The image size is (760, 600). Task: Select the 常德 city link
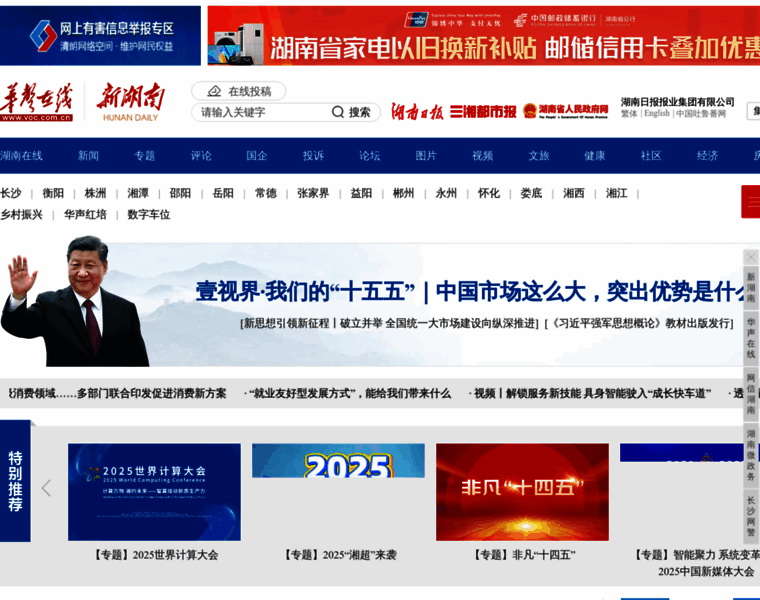pos(266,193)
